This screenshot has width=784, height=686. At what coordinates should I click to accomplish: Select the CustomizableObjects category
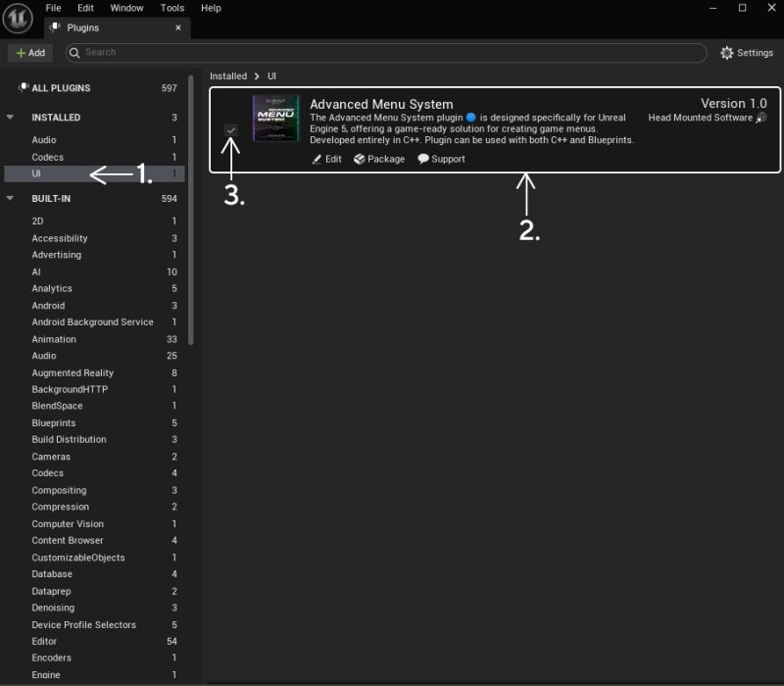click(94, 557)
